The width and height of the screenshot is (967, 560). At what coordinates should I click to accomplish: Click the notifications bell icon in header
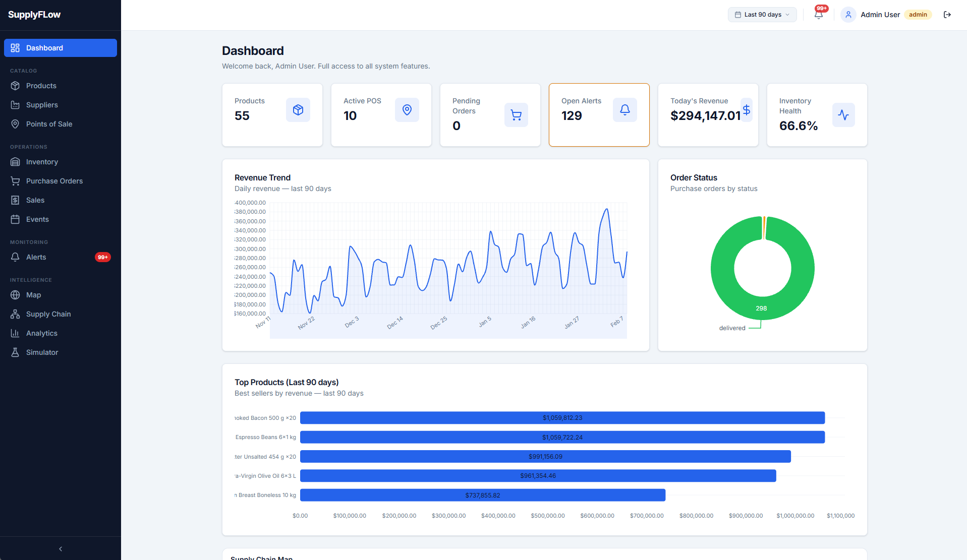pyautogui.click(x=818, y=15)
